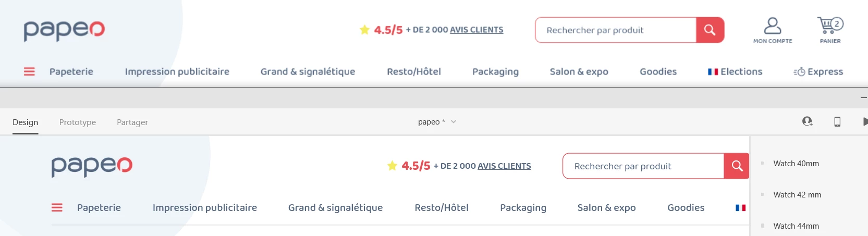Click Grand & signalétique on the design canvas
Screen dimensions: 868x236
click(336, 208)
